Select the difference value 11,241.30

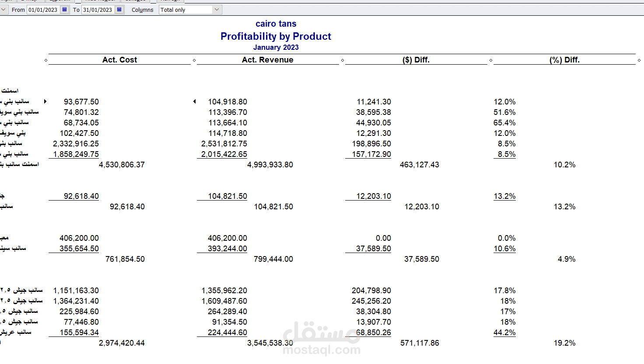point(374,102)
